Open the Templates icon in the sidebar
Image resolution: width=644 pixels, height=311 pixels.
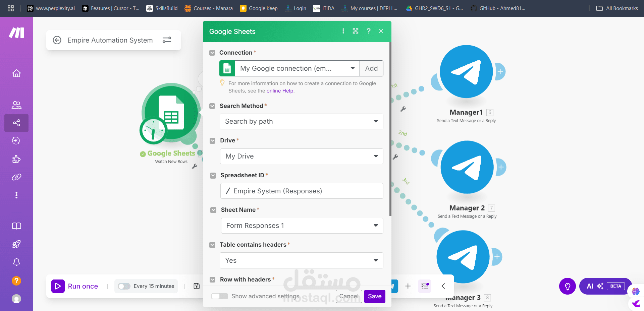tap(16, 141)
